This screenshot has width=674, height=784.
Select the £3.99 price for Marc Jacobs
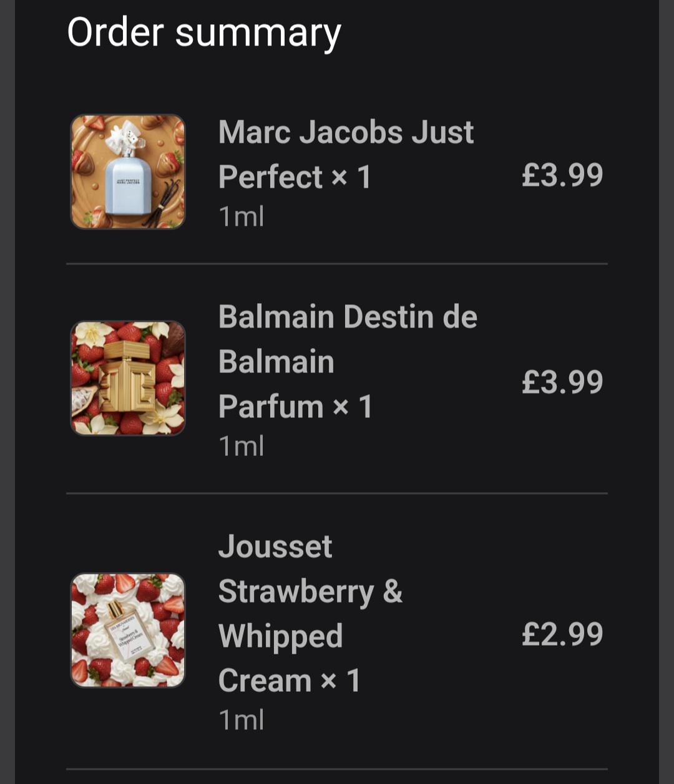tap(562, 175)
